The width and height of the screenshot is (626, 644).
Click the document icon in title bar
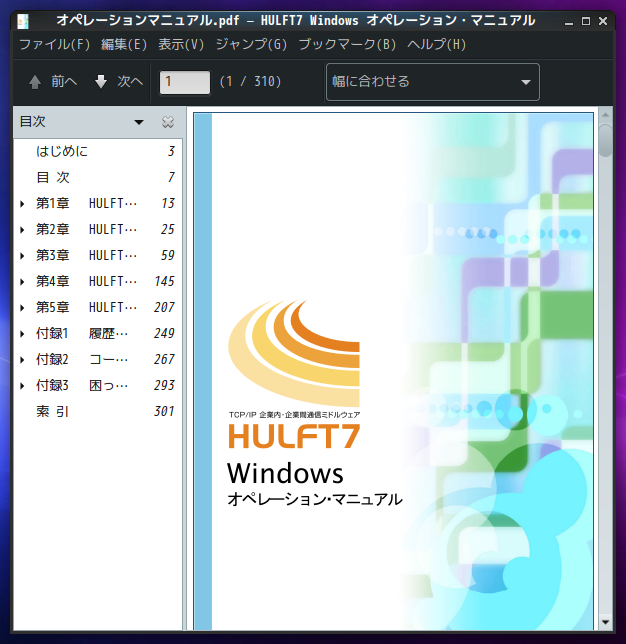[23, 21]
